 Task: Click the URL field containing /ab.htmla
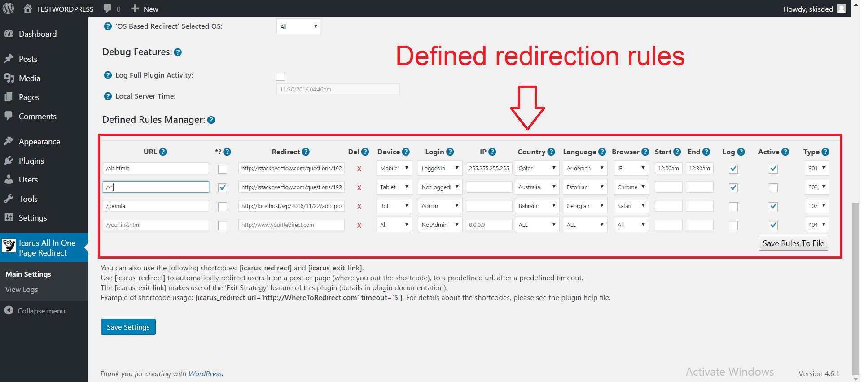point(156,168)
